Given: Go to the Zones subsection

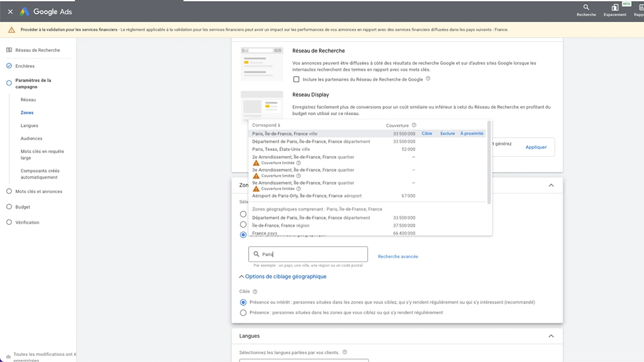Looking at the screenshot, I should [x=27, y=112].
